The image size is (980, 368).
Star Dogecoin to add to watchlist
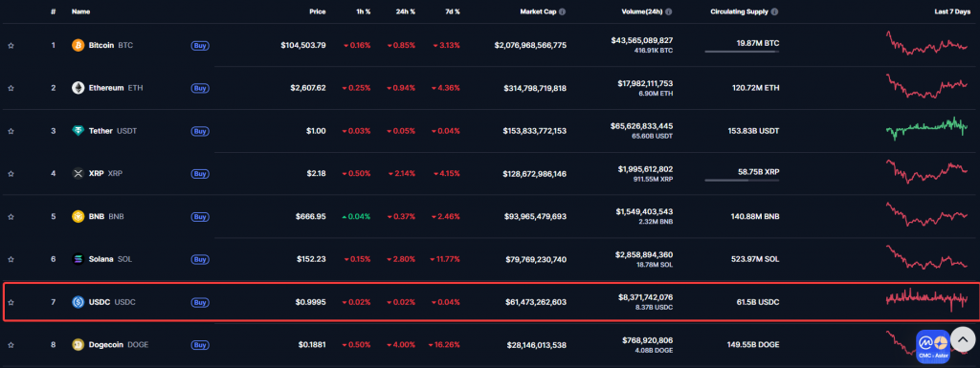click(x=11, y=344)
